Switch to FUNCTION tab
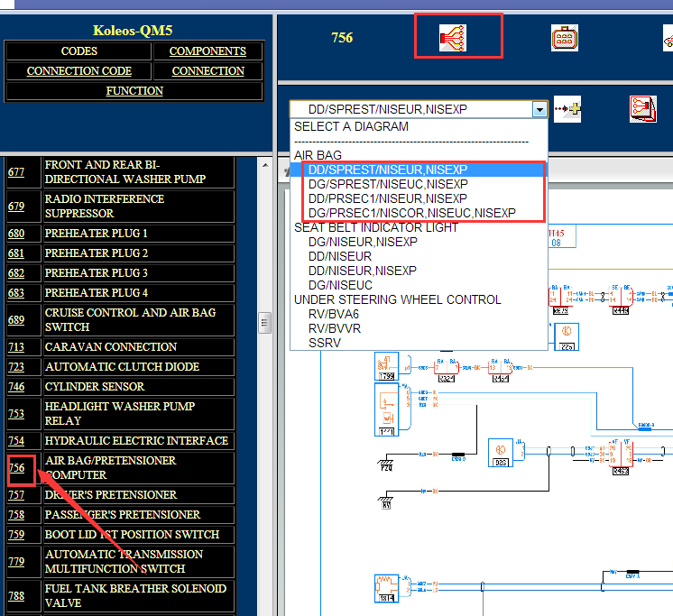The height and width of the screenshot is (616, 673). 134,90
